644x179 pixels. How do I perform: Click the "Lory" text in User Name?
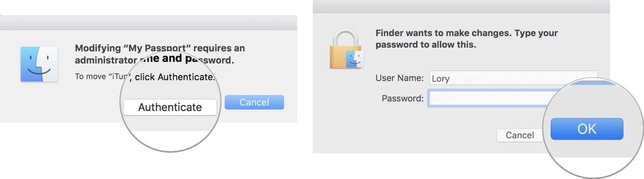440,78
